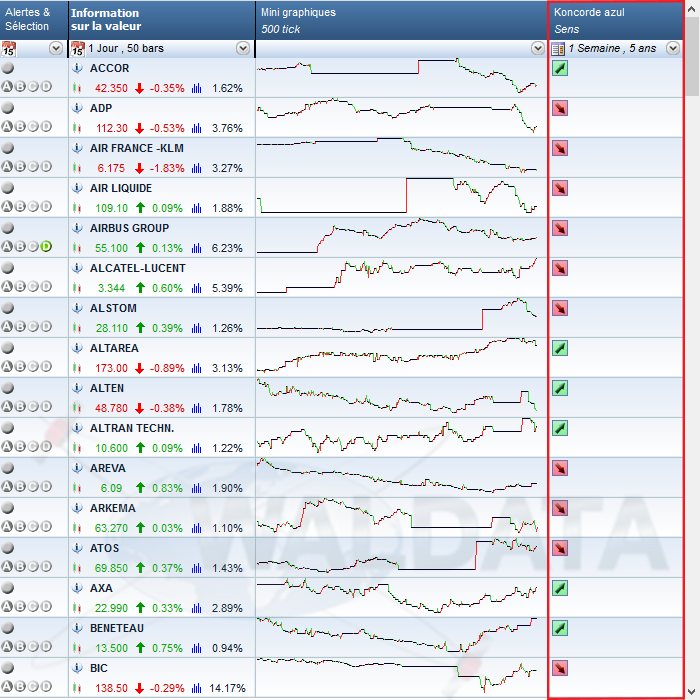Click the Koncorde green arrow for AXA

pos(560,588)
